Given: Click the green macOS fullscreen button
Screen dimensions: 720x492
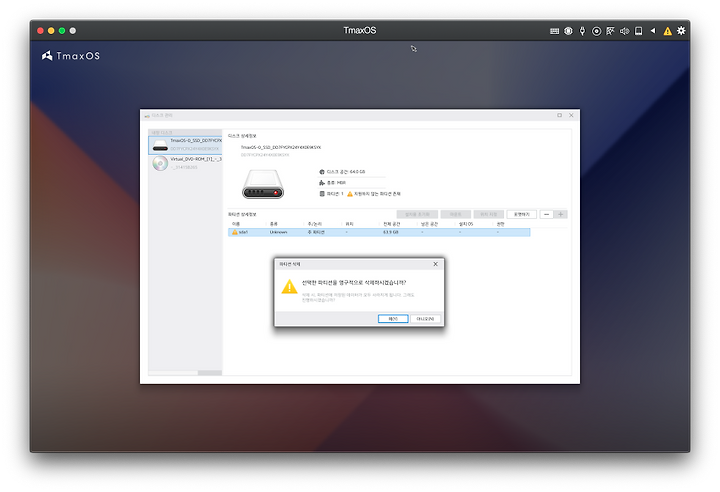Looking at the screenshot, I should pos(62,31).
